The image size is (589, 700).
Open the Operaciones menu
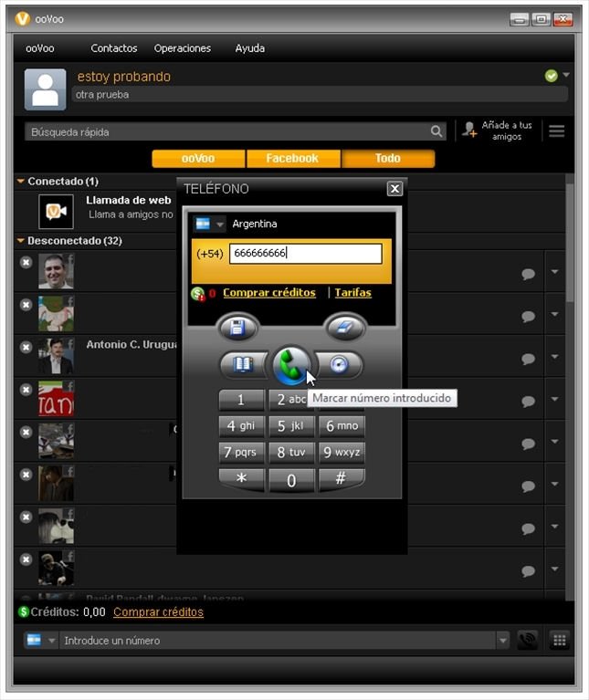tap(183, 48)
